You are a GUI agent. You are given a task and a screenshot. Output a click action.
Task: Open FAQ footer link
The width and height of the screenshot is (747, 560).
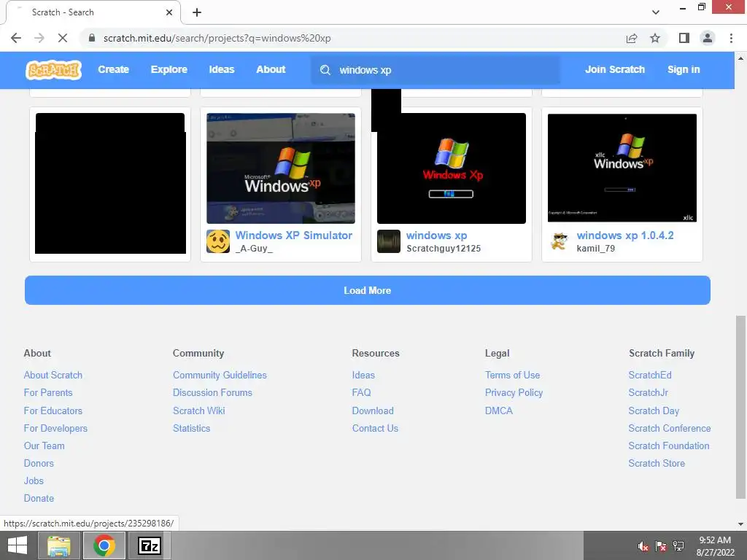point(361,393)
